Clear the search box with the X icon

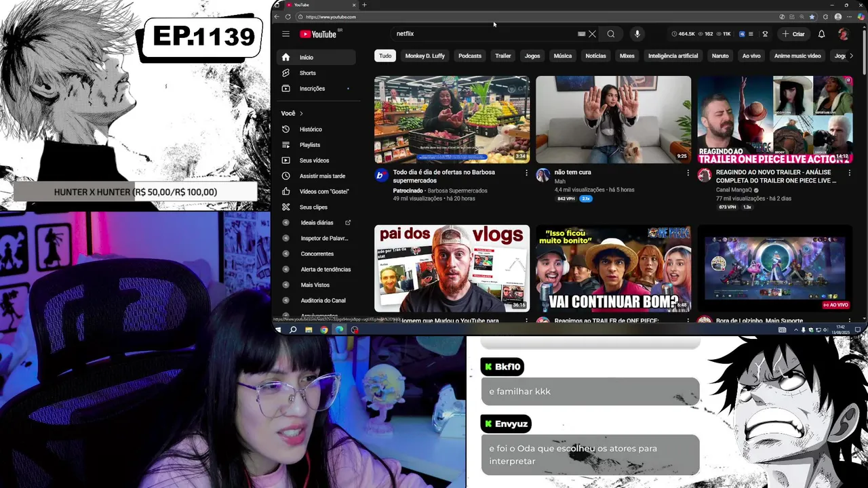click(x=592, y=34)
